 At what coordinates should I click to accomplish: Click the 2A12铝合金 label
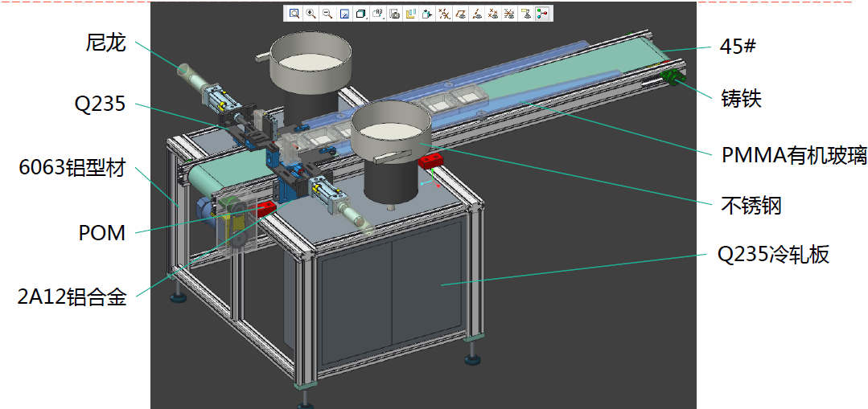tap(72, 297)
